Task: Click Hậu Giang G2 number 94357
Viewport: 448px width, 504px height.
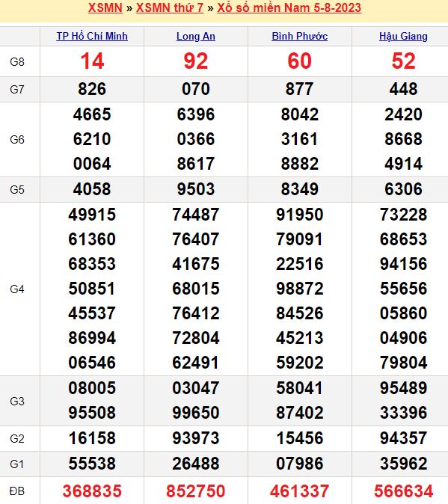Action: click(403, 438)
